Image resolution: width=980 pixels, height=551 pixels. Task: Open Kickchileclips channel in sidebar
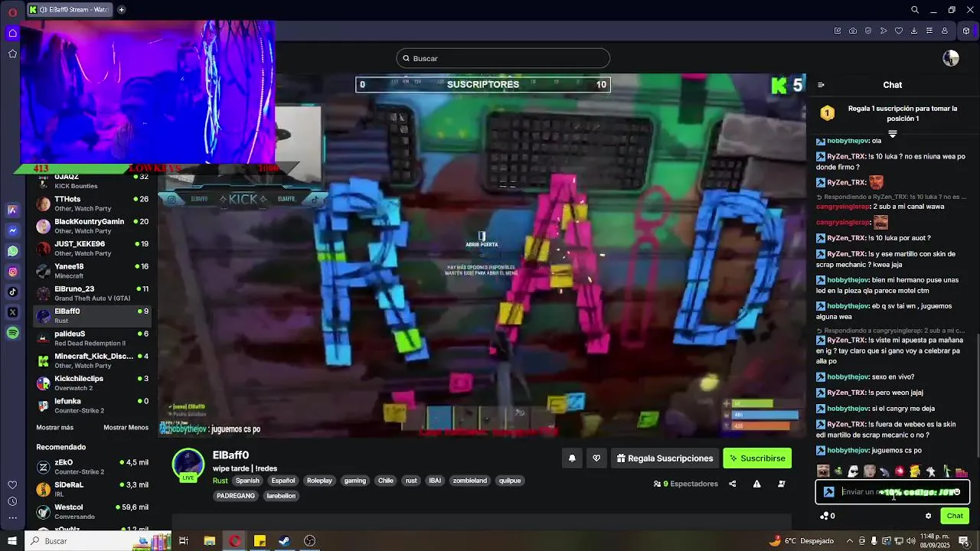tap(92, 383)
